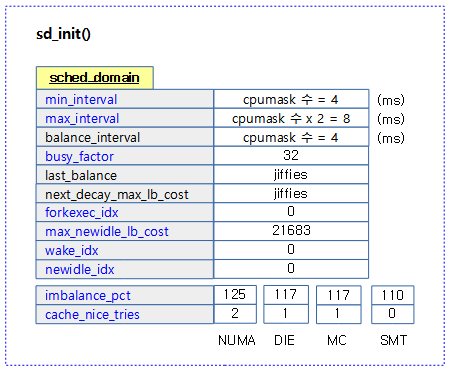Image resolution: width=451 pixels, height=374 pixels.
Task: Click the NUMA cache_nice_tries value 2
Action: click(235, 314)
